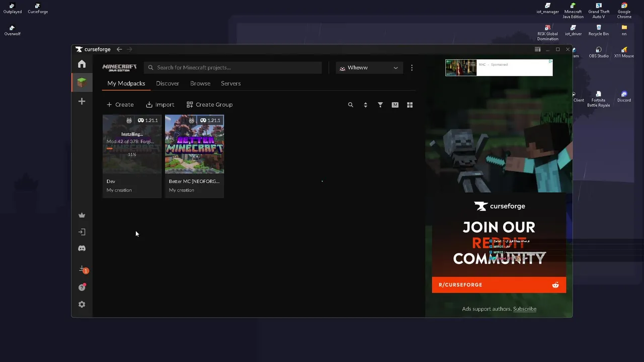Open the RISK Global Domination shortcut
The height and width of the screenshot is (362, 644).
[547, 33]
